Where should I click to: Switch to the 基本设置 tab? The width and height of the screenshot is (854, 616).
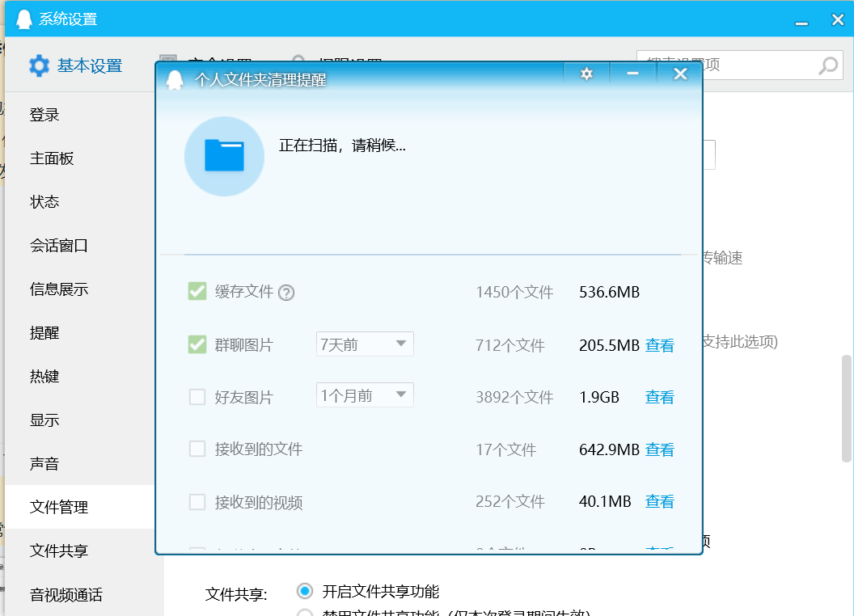click(76, 66)
